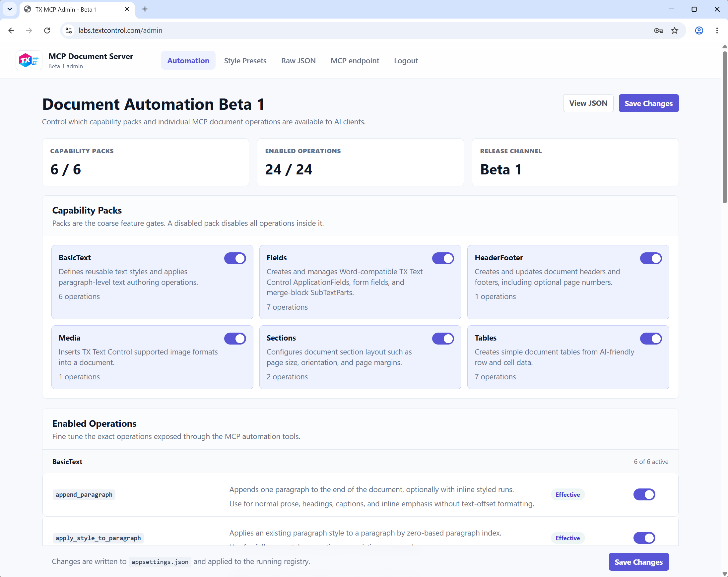728x577 pixels.
Task: Click the MCP Document Server title
Action: (x=91, y=56)
